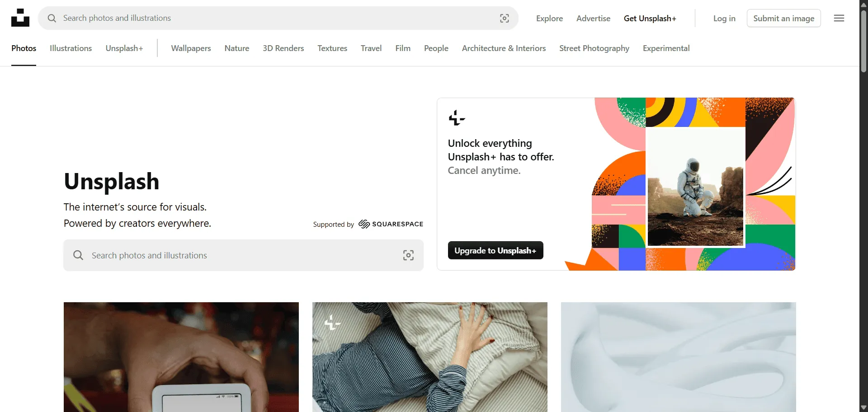868x412 pixels.
Task: Switch to the Illustrations tab
Action: coord(70,48)
